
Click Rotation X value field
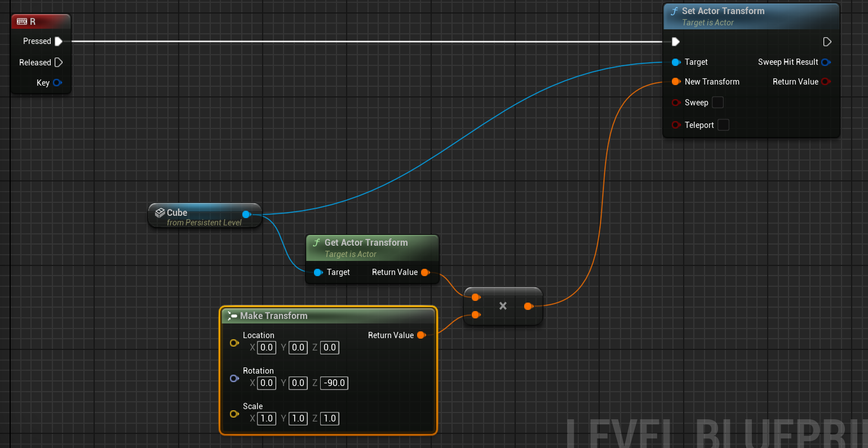(x=267, y=383)
